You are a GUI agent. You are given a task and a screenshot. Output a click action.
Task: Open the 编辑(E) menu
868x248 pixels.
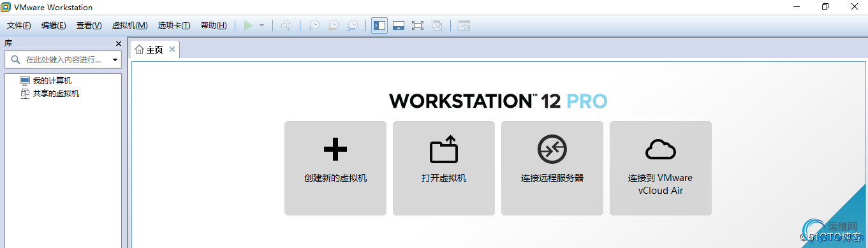(x=54, y=26)
